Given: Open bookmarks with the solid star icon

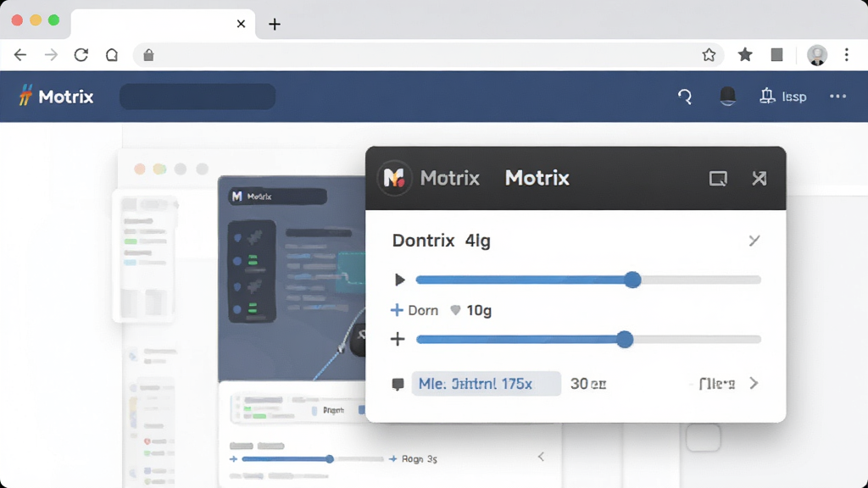Looking at the screenshot, I should 745,54.
